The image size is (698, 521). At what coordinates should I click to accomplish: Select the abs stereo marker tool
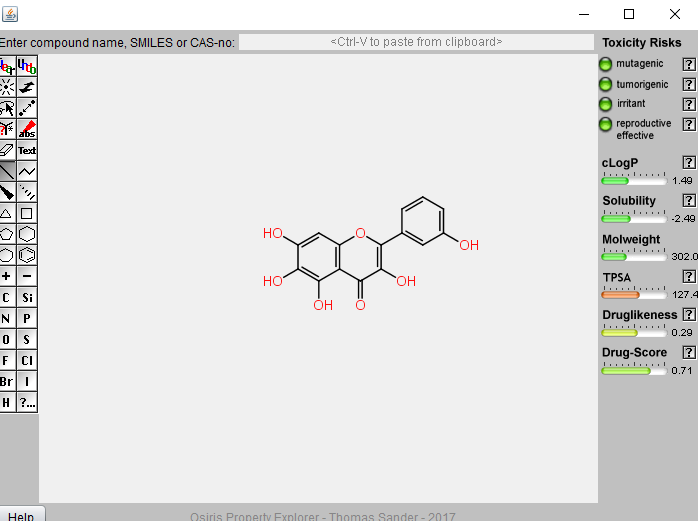(27, 129)
